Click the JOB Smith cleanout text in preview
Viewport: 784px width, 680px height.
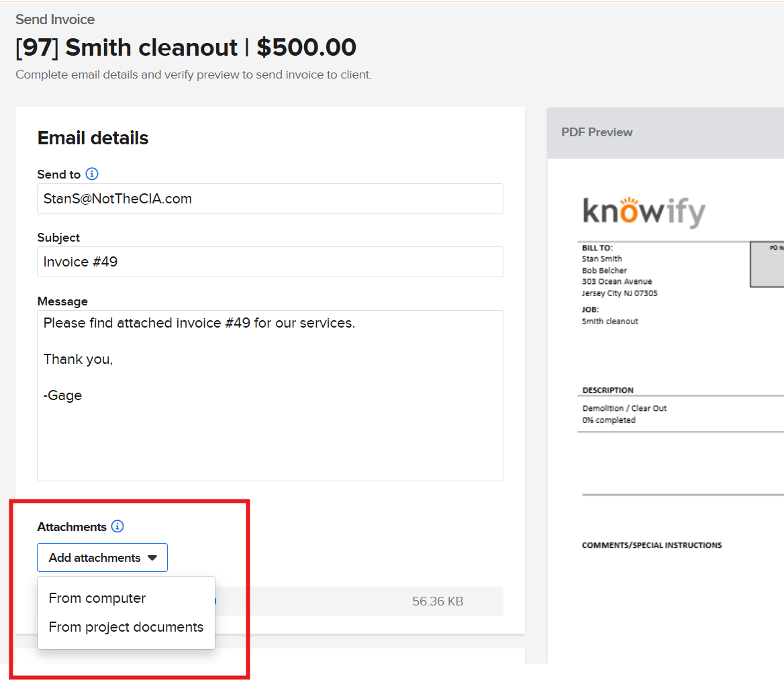[x=609, y=321]
